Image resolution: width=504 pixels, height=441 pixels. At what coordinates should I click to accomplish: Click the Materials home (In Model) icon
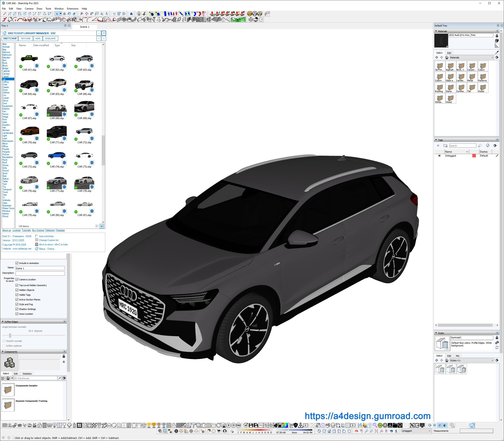447,58
